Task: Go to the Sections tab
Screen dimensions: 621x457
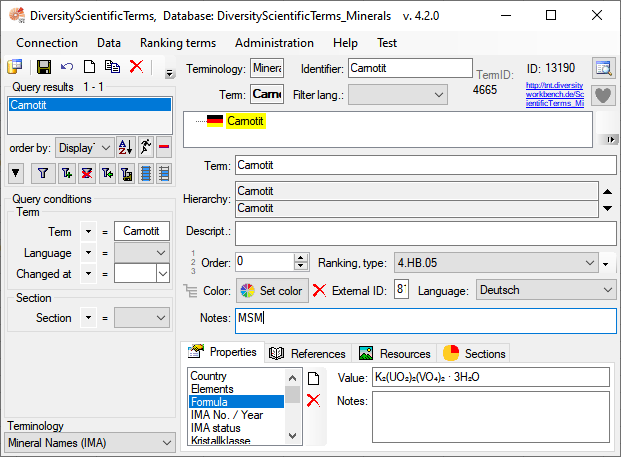Action: click(x=475, y=353)
